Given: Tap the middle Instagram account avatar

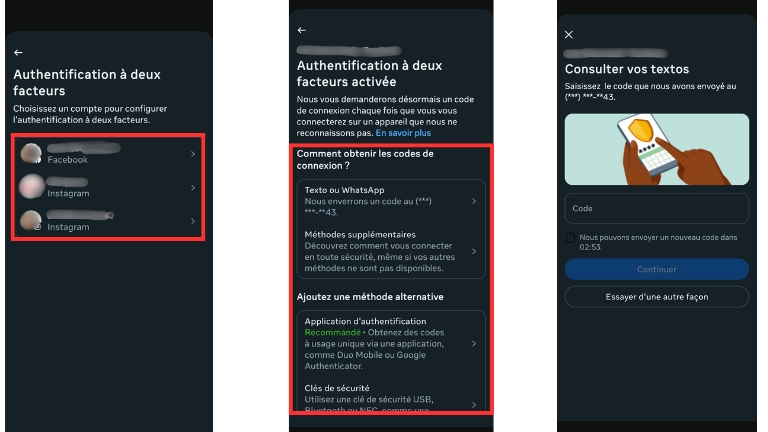Looking at the screenshot, I should 32,187.
